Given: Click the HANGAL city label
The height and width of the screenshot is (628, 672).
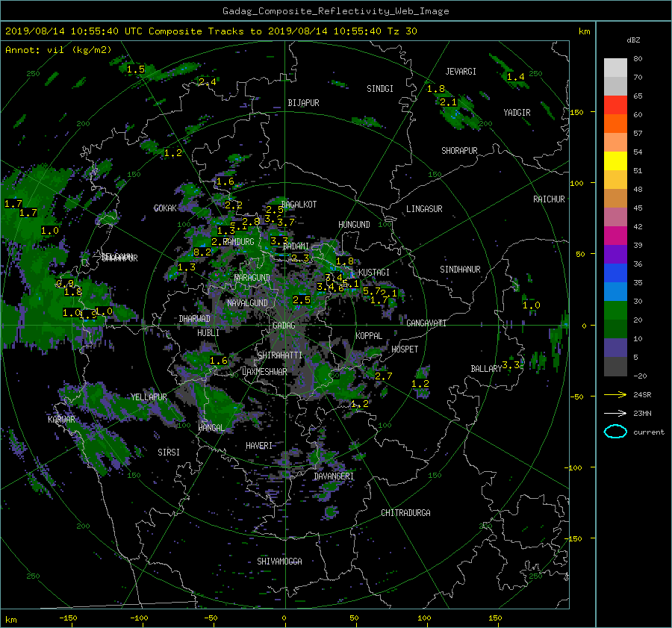Looking at the screenshot, I should 211,428.
